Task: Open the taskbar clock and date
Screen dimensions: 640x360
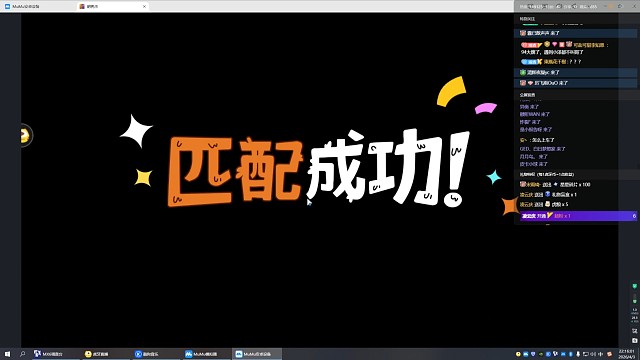Action: (x=627, y=354)
